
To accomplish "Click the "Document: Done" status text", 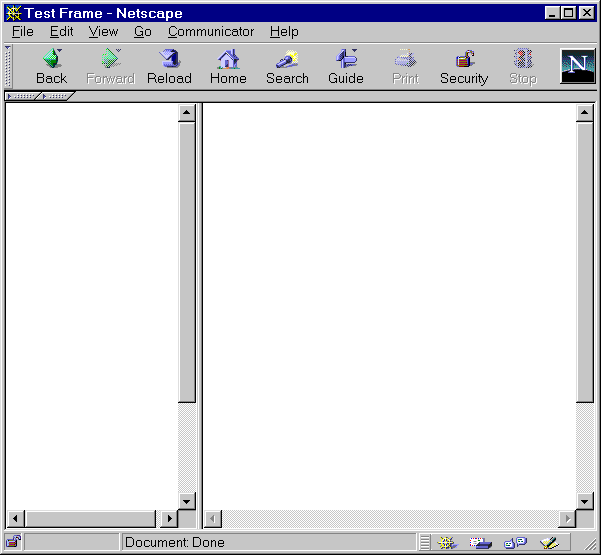I will 175,542.
